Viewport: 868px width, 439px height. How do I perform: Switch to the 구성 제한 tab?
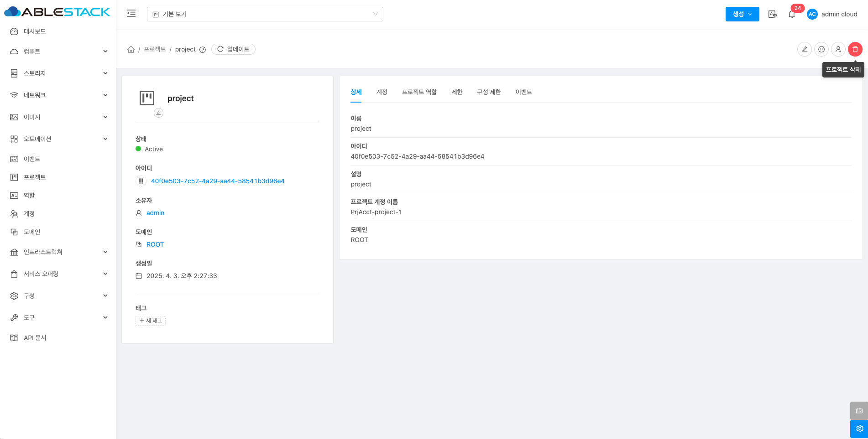[x=489, y=92]
